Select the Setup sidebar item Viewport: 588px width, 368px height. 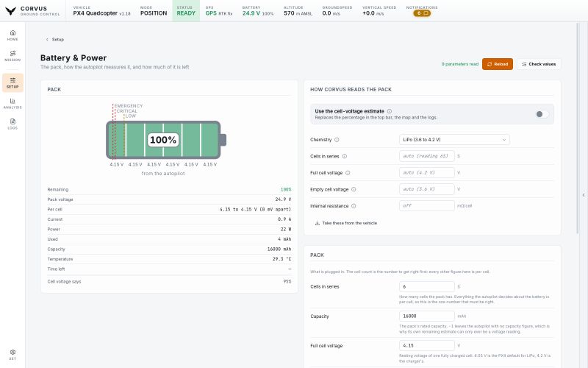click(x=12, y=82)
